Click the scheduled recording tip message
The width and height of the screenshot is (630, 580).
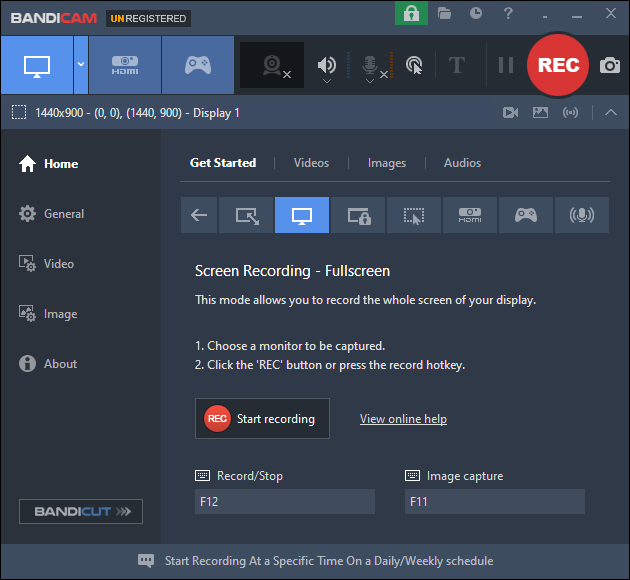click(329, 561)
